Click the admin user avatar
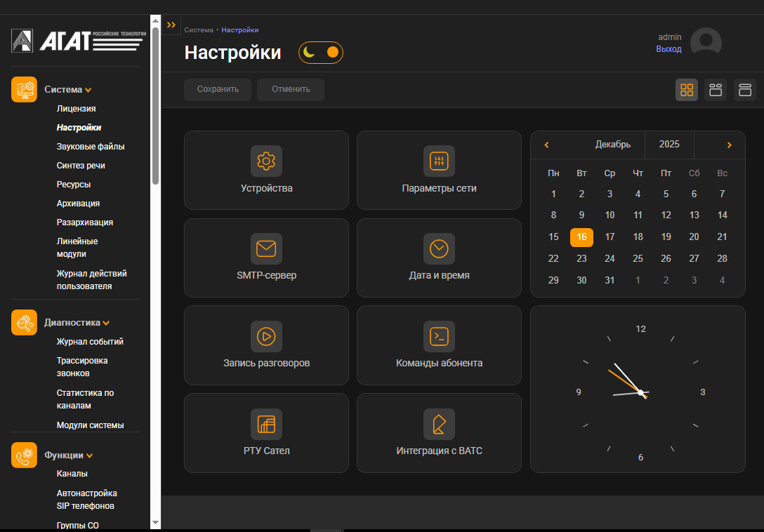This screenshot has height=532, width=764. click(706, 42)
